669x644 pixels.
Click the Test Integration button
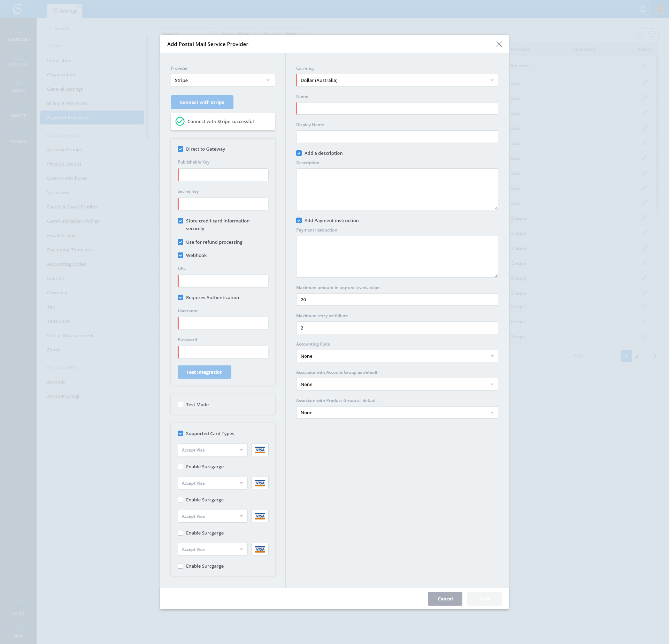(204, 372)
